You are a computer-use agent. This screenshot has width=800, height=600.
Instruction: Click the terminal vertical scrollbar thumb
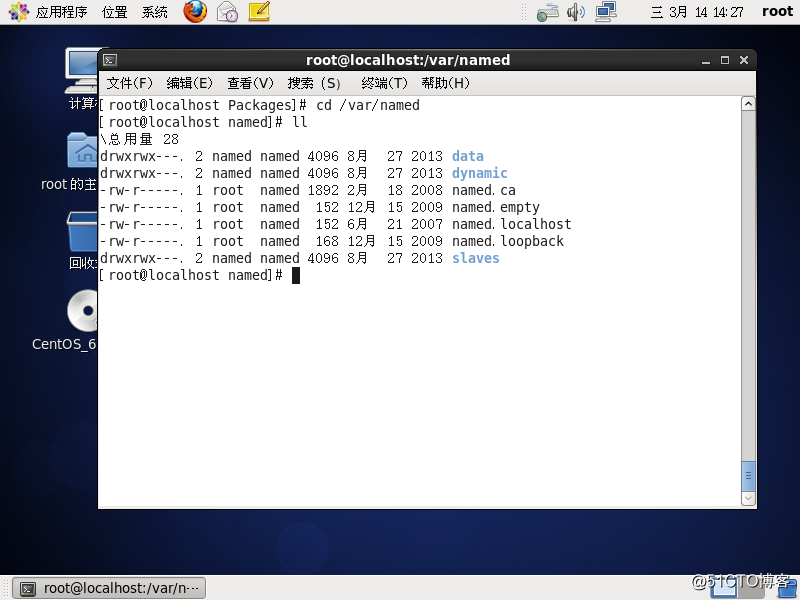pyautogui.click(x=748, y=476)
